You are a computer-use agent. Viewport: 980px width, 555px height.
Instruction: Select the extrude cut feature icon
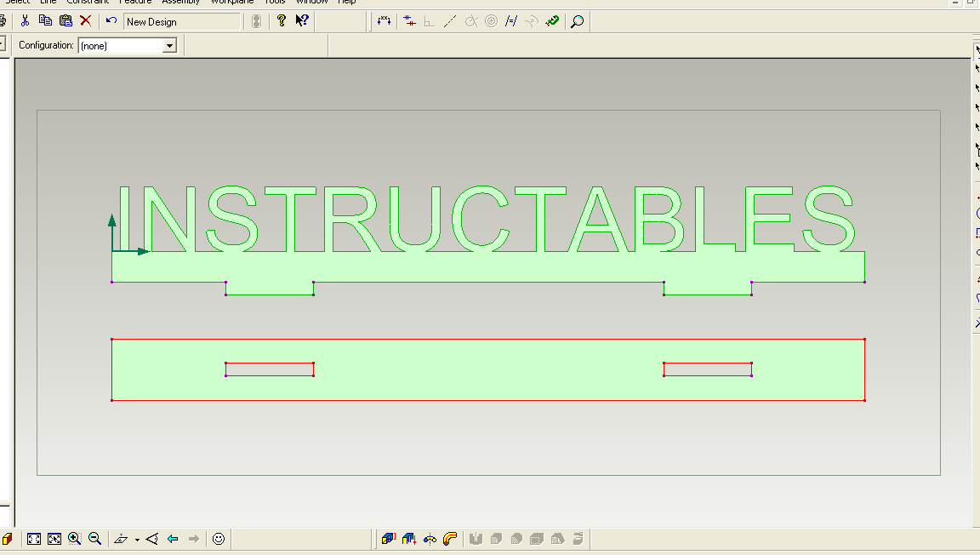tap(408, 539)
